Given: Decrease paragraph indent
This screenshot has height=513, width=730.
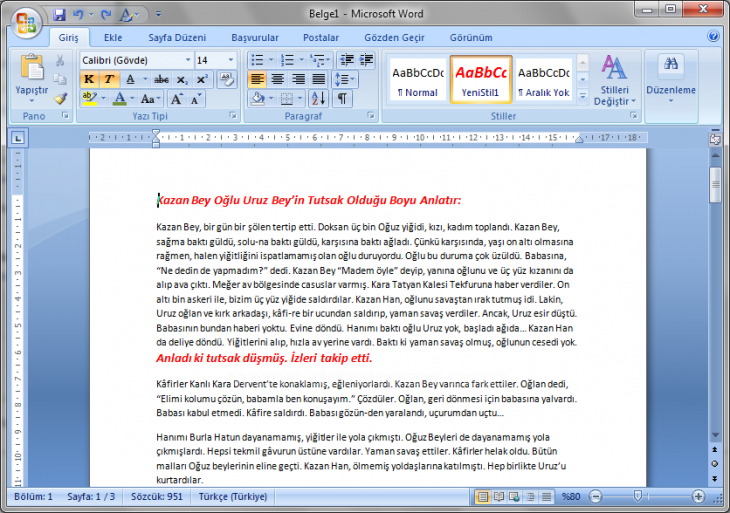Looking at the screenshot, I should point(347,60).
